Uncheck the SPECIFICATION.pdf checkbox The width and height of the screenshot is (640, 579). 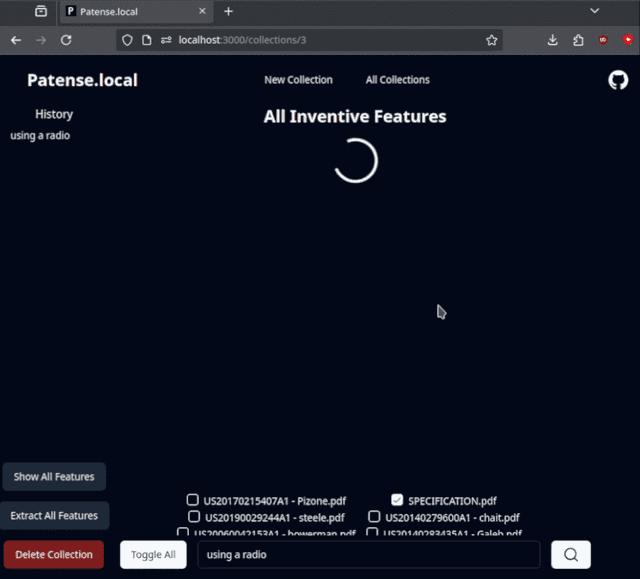[397, 500]
